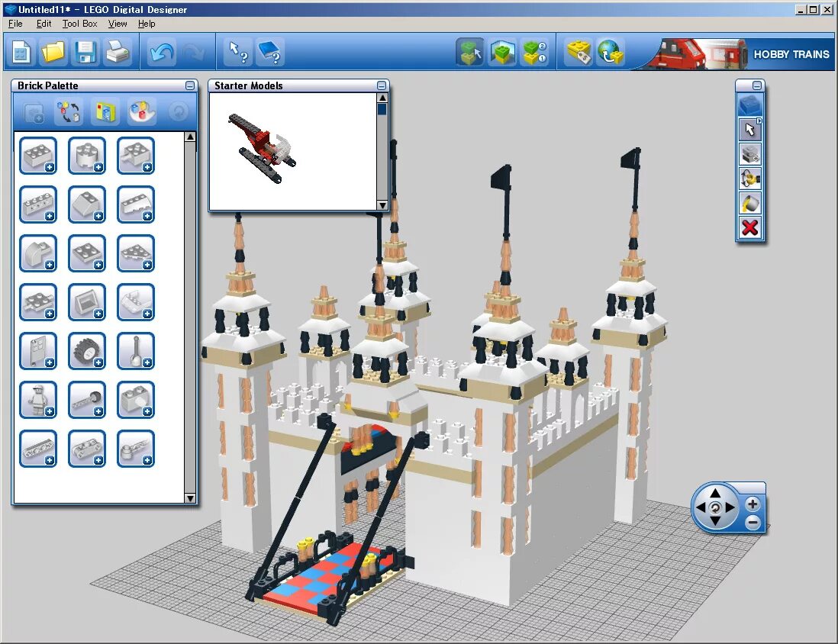Collapse the floating tool box panel
The image size is (838, 644).
click(x=757, y=85)
